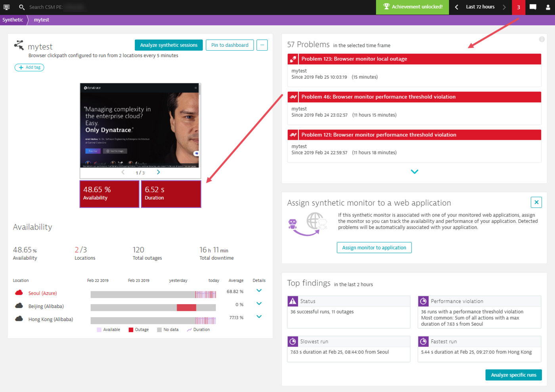
Task: Click the Fastest run clock icon
Action: click(x=423, y=341)
